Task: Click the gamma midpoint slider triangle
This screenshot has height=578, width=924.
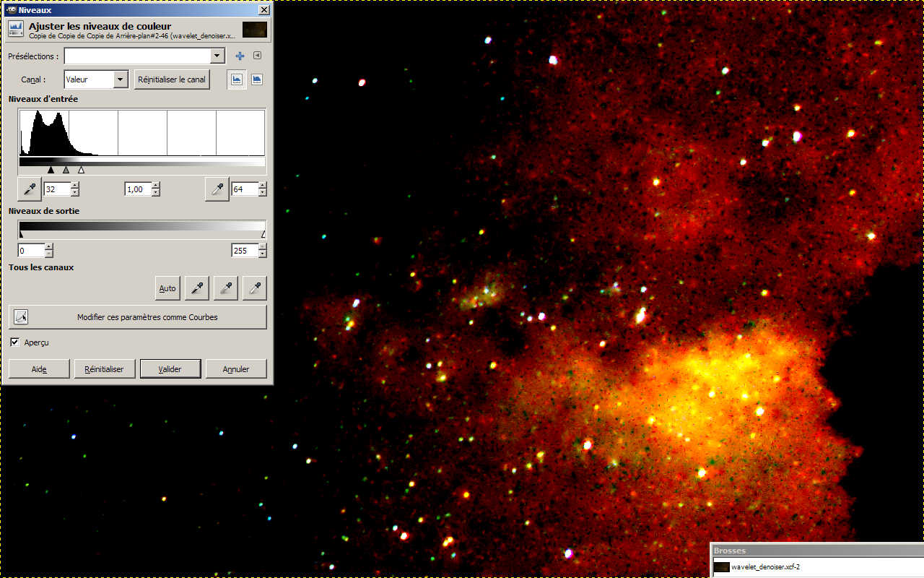Action: [x=66, y=171]
